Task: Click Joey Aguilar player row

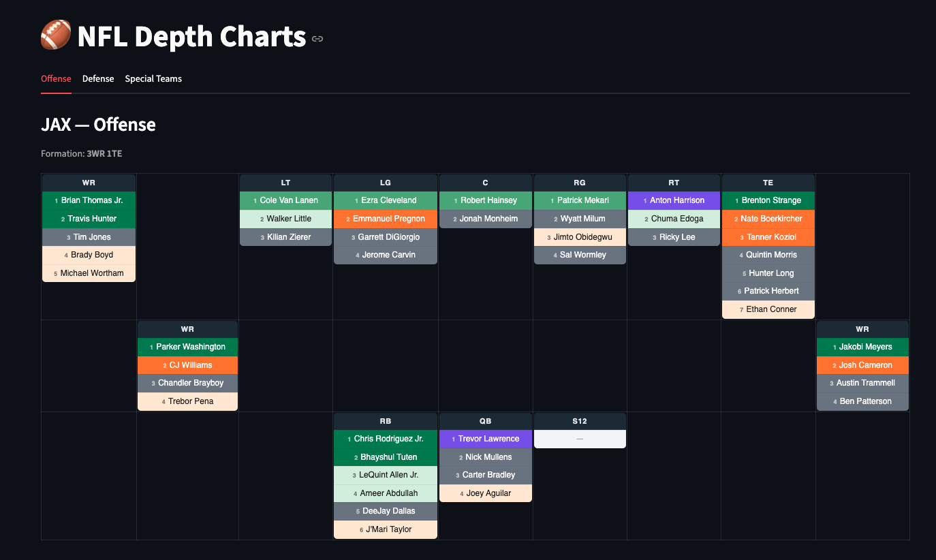Action: coord(486,493)
